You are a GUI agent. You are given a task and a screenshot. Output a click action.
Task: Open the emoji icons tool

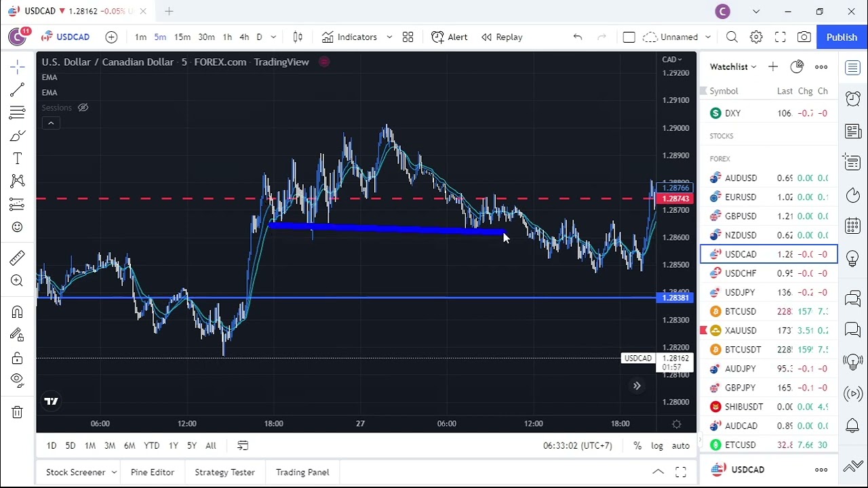(x=18, y=227)
